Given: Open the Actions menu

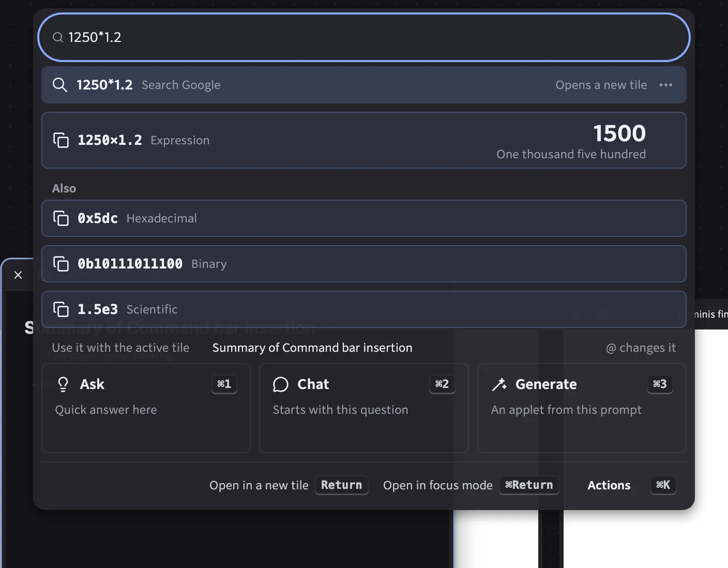Looking at the screenshot, I should [x=609, y=485].
